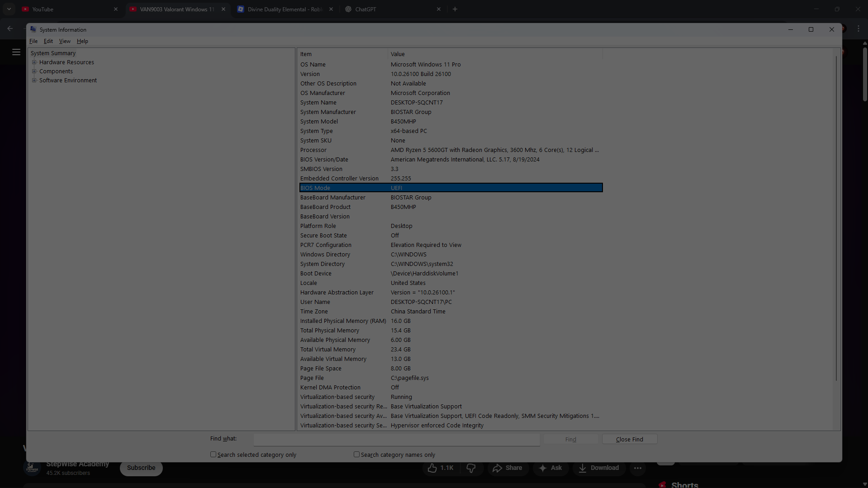
Task: Open the File menu in System Information
Action: pos(33,41)
